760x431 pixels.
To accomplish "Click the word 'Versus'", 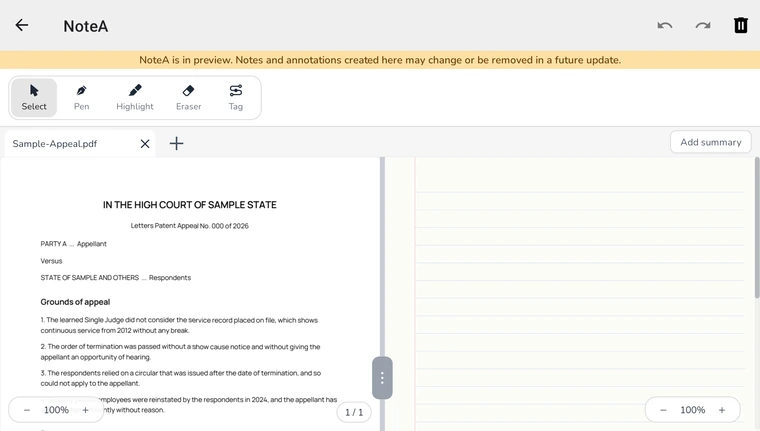I will pos(51,261).
